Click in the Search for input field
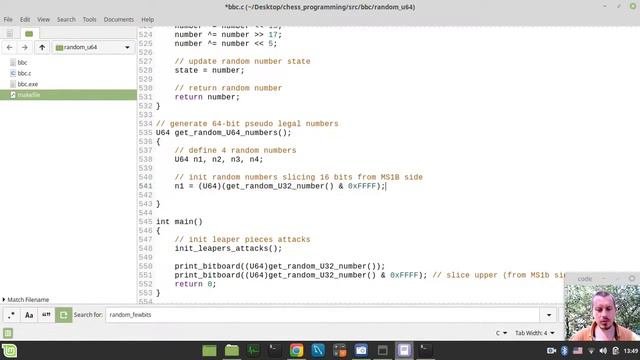This screenshot has width=640, height=360. click(x=322, y=315)
